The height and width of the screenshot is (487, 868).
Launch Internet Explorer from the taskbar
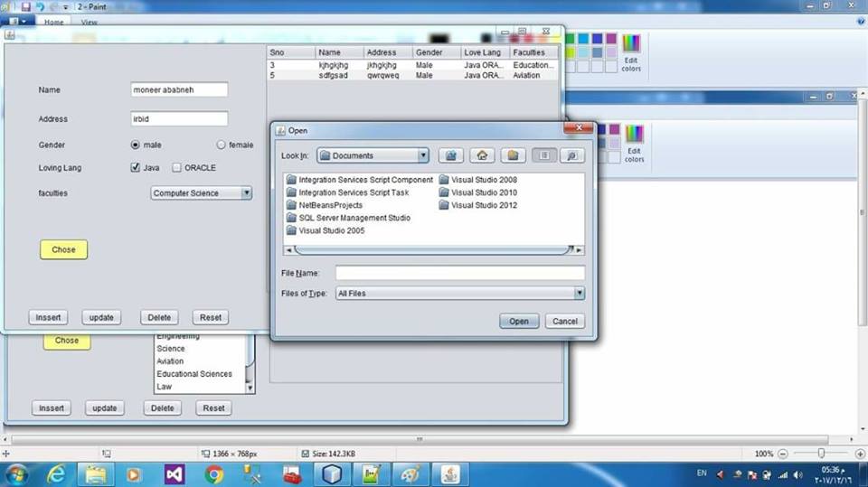click(56, 475)
